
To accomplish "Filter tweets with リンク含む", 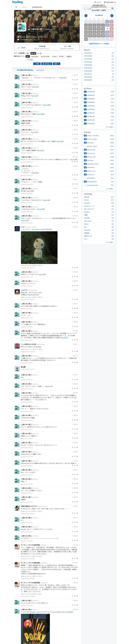I will 30,59.
